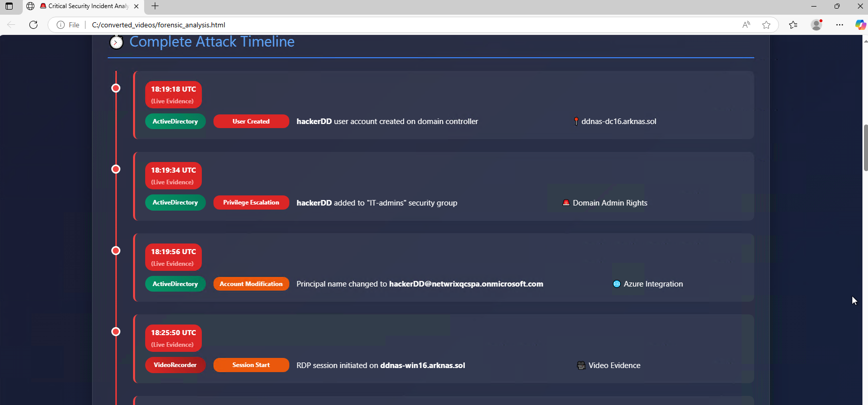Click the Privilege Escalation tag
This screenshot has width=868, height=405.
click(x=251, y=202)
